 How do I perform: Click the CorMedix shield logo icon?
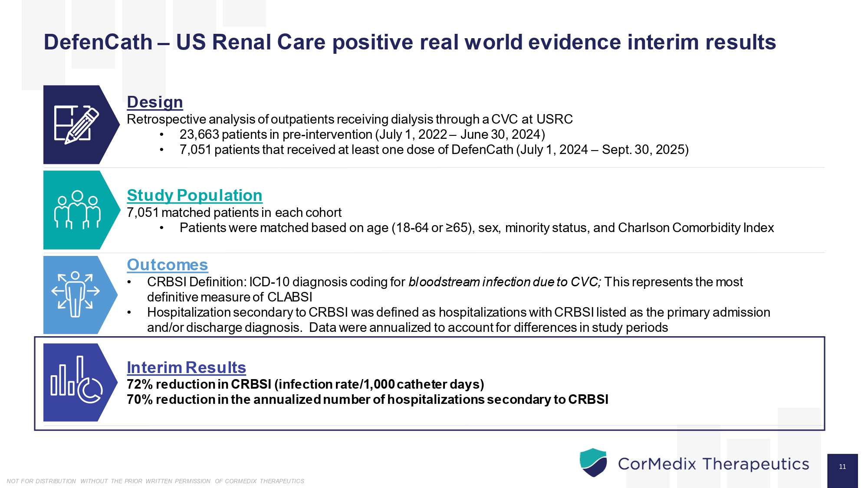coord(593,462)
